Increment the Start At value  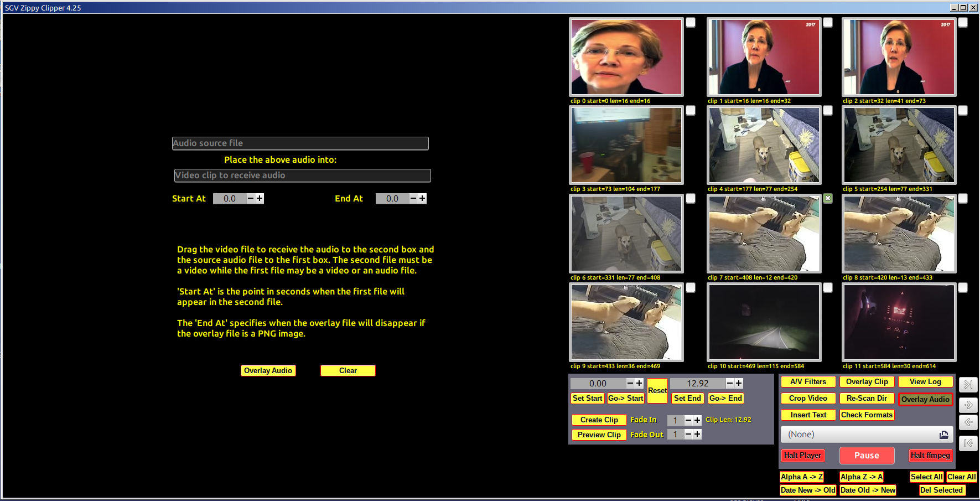pyautogui.click(x=260, y=198)
